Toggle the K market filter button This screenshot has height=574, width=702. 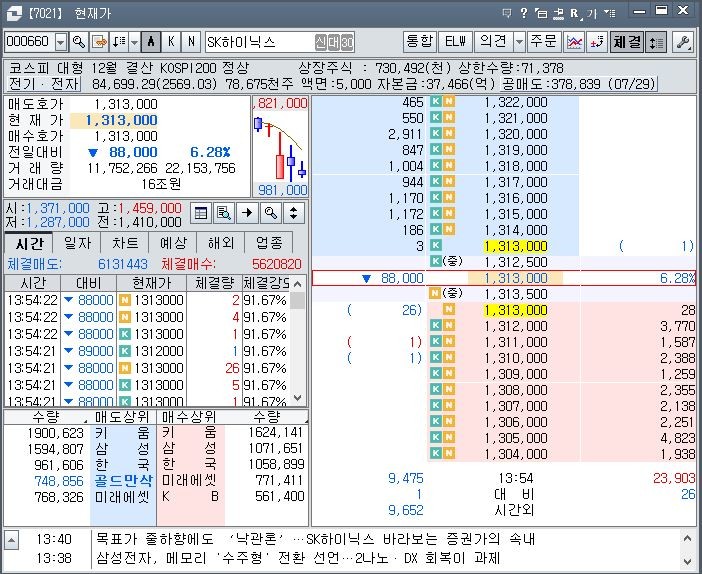coord(171,42)
